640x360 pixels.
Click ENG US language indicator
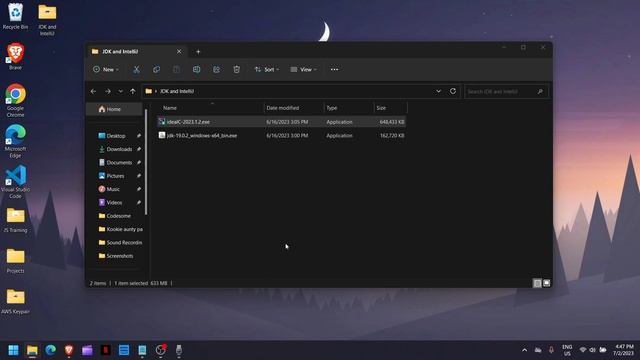coord(567,350)
